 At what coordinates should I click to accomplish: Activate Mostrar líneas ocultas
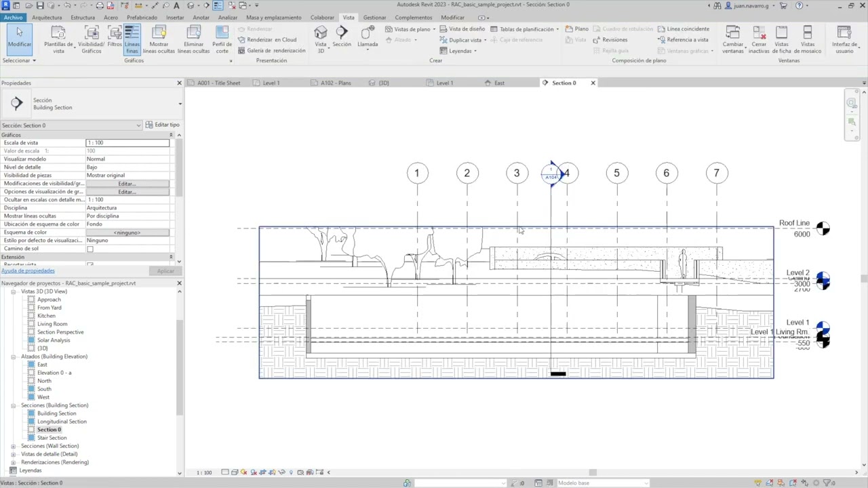[x=159, y=39]
